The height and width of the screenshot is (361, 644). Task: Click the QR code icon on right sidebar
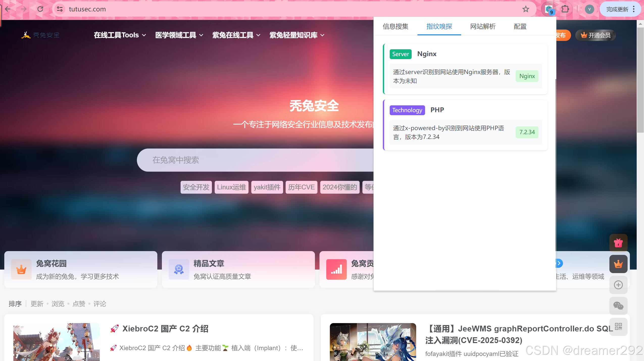[618, 326]
